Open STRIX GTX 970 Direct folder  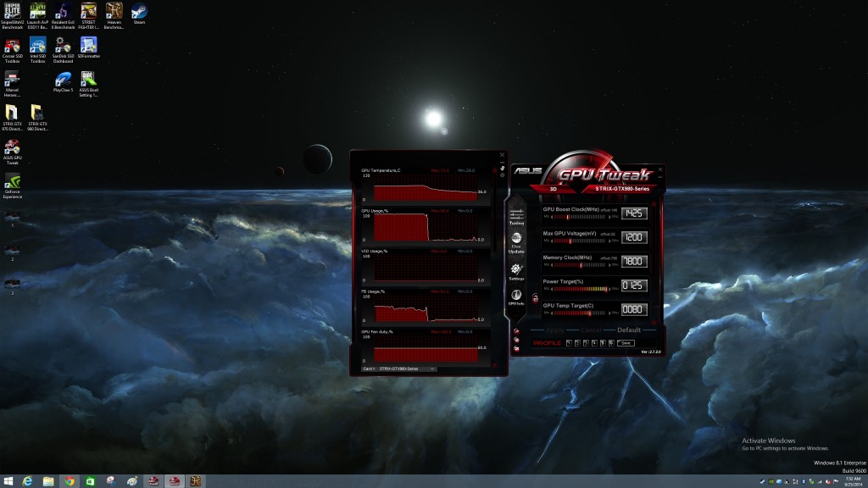12,117
